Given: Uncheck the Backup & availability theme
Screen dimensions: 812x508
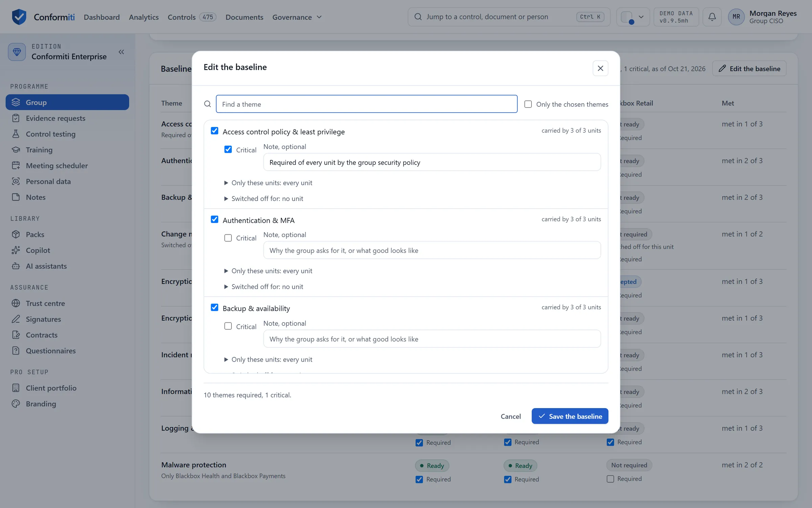Looking at the screenshot, I should pos(215,308).
